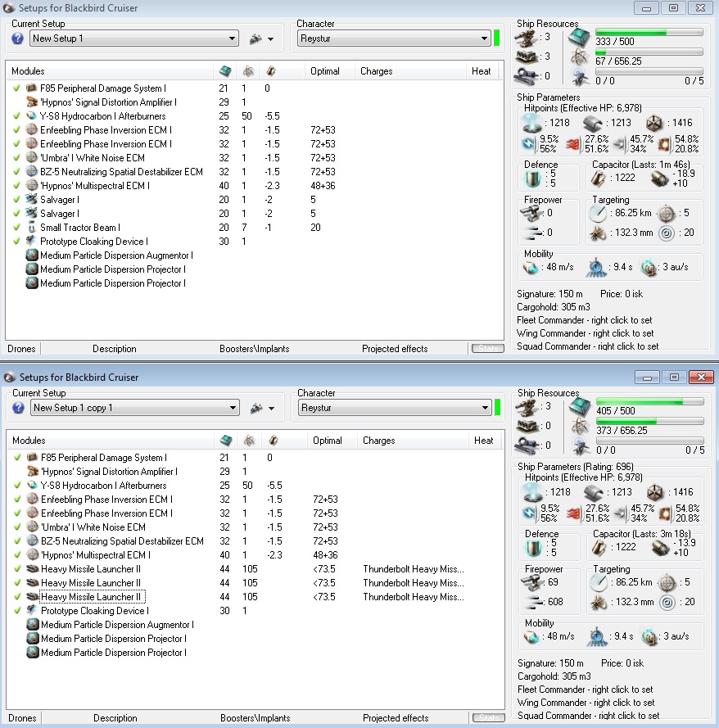Click turret firepower icon in bottom window
Screen dimensions: 719x728
pyautogui.click(x=532, y=582)
